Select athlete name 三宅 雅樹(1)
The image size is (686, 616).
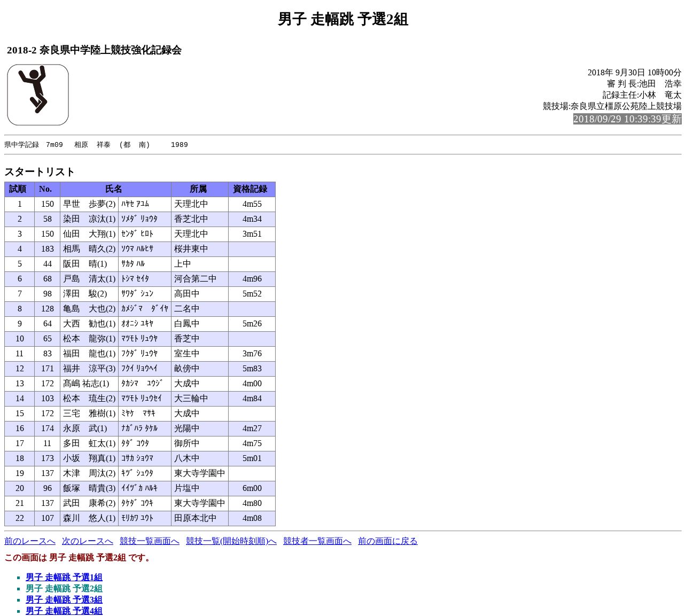tap(89, 414)
